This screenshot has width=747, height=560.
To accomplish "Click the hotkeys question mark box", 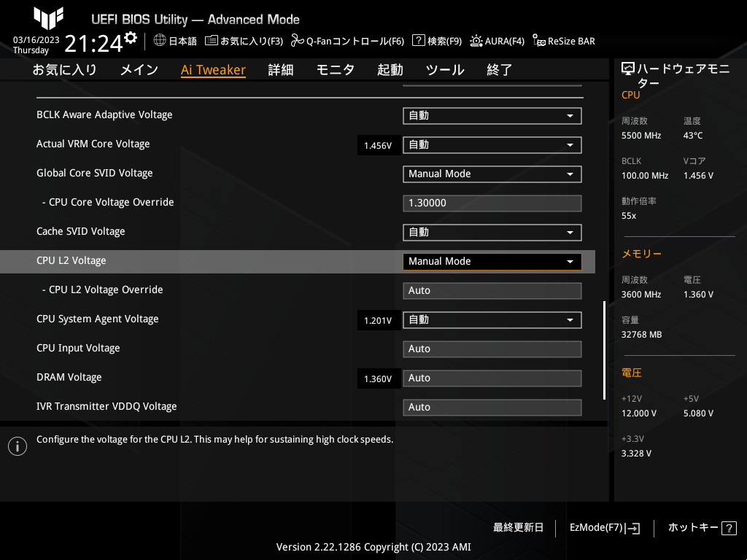I will [729, 528].
